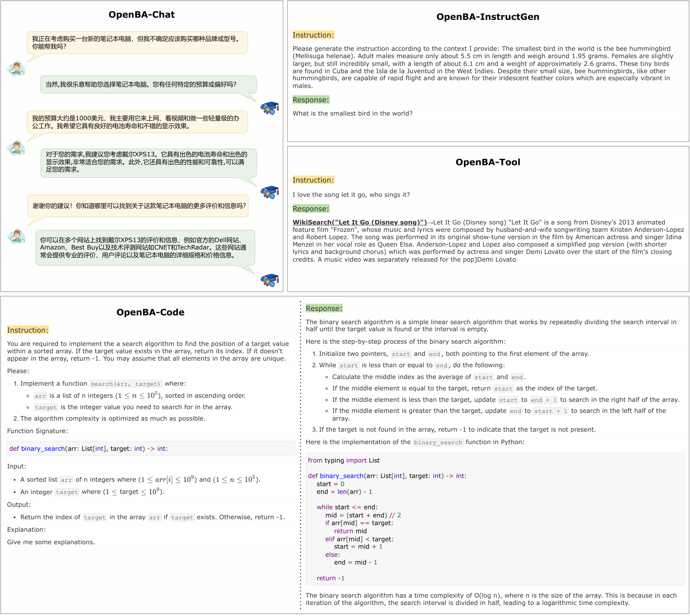Click the Response label in OpenBA-InstructGen
Image resolution: width=690 pixels, height=616 pixels.
point(311,100)
